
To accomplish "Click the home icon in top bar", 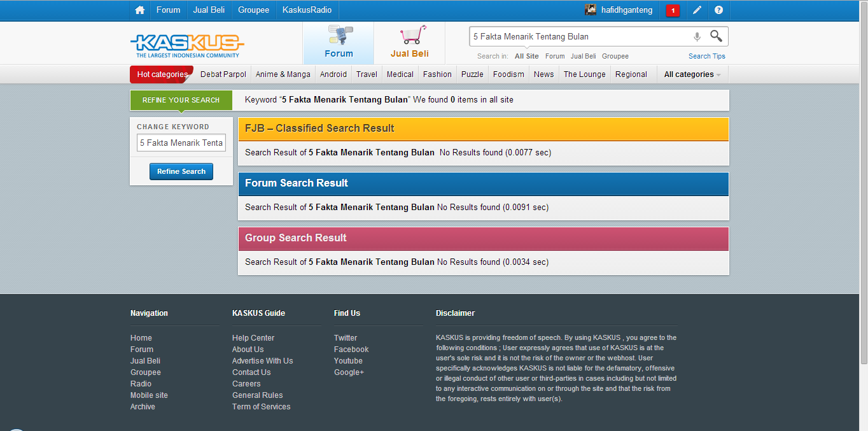I will [x=140, y=10].
